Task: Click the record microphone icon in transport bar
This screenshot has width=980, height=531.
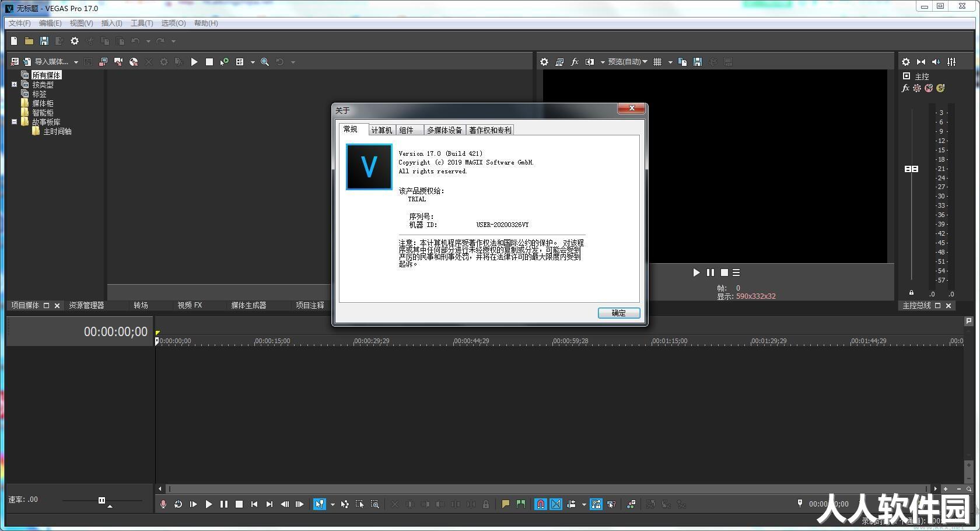Action: tap(163, 504)
